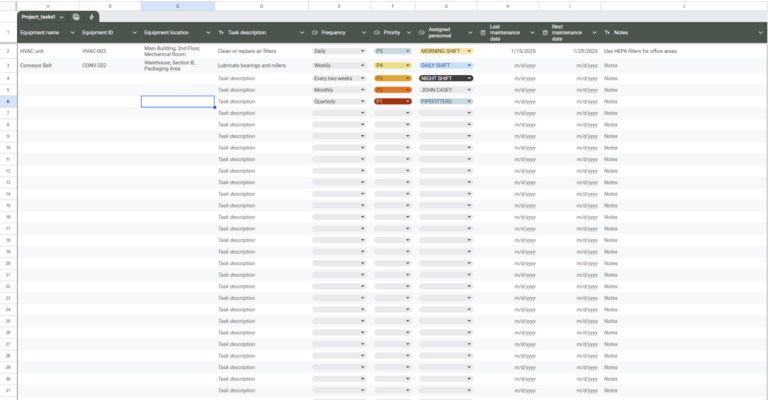Select row 2 header number

[x=8, y=51]
